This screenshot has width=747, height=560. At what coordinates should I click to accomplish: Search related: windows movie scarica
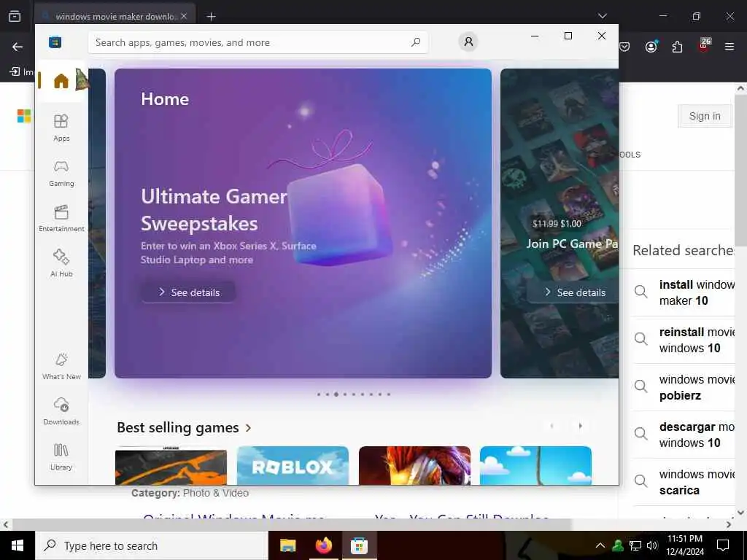[x=683, y=483]
